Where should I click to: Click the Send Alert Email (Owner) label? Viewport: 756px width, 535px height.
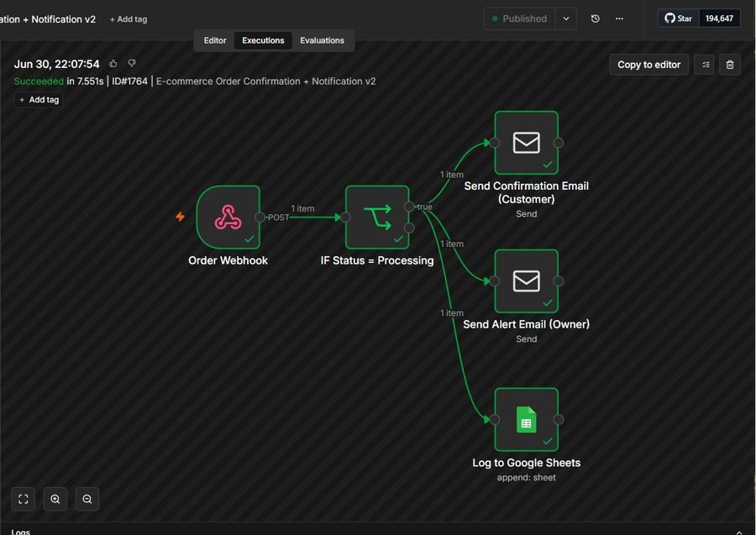(x=526, y=324)
